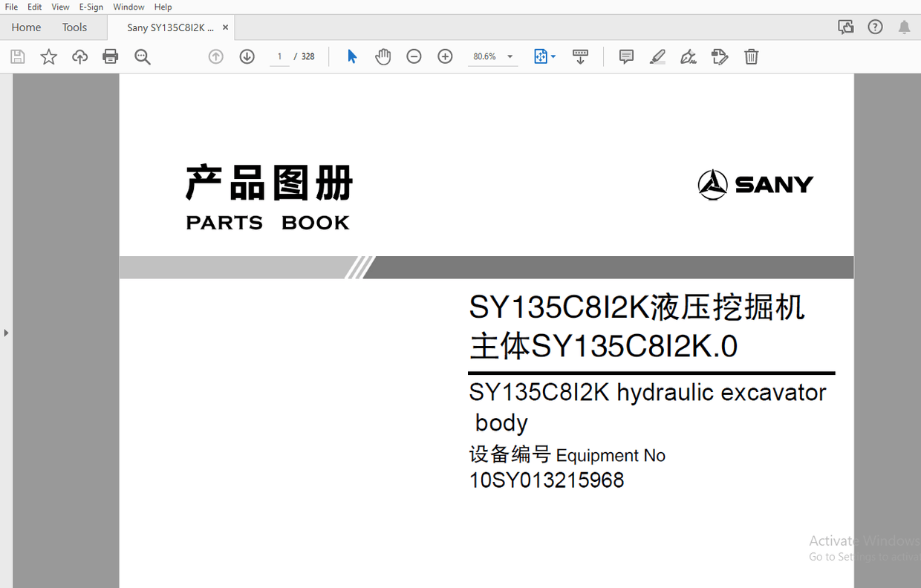Share the document via the cloud icon
921x588 pixels.
click(x=79, y=56)
